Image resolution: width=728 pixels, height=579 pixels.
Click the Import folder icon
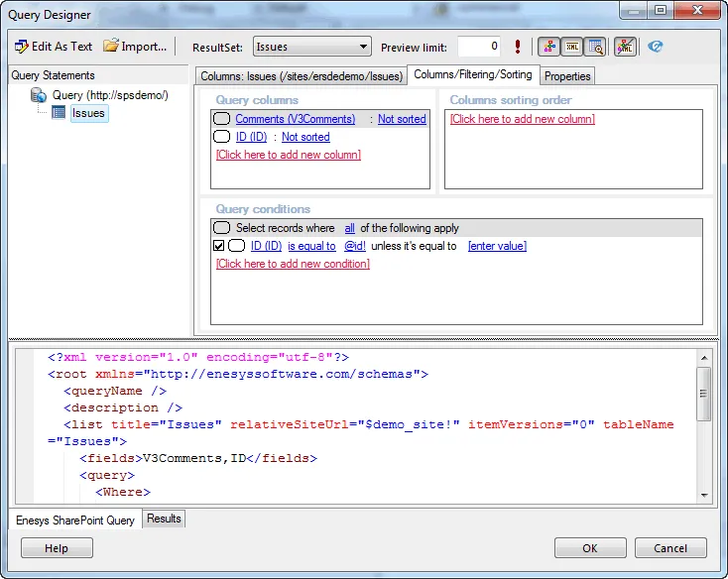(111, 47)
